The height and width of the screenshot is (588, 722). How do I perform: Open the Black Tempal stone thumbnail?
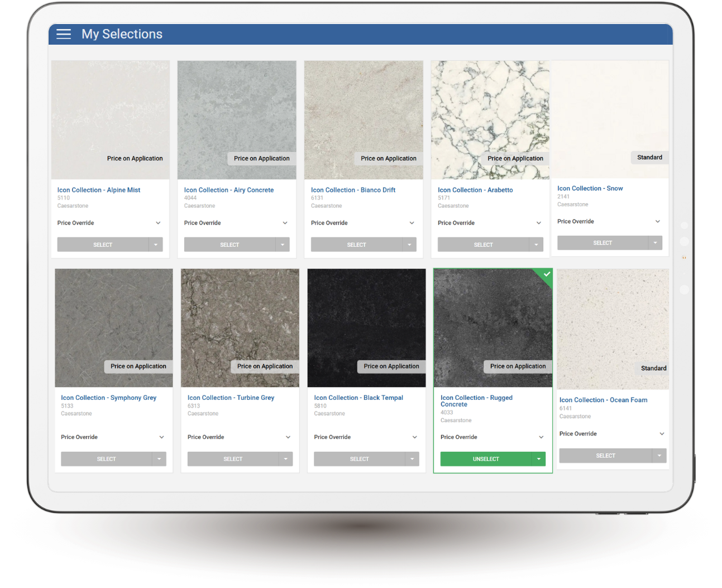tap(367, 328)
